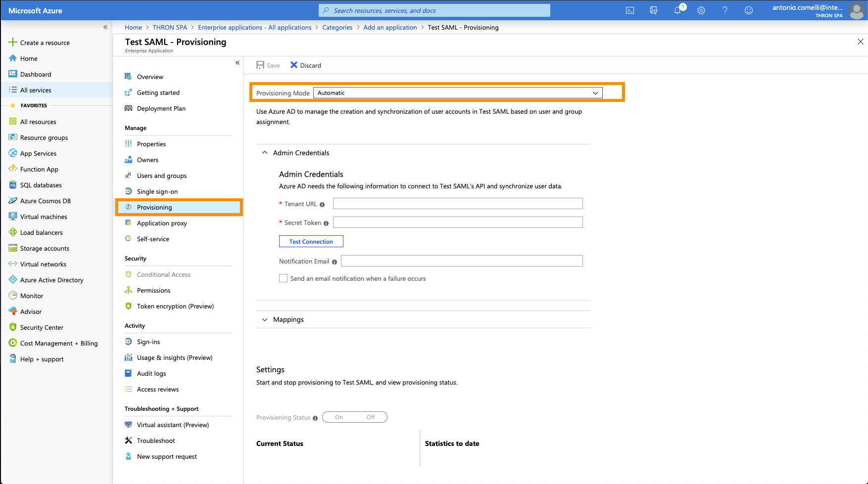
Task: Open the Users and groups section
Action: coord(162,176)
